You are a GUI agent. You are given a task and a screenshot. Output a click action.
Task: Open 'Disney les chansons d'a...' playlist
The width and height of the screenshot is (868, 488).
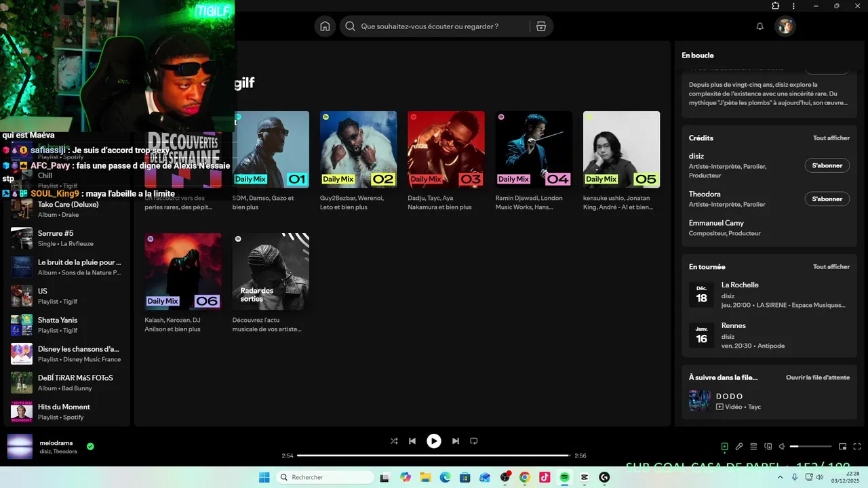(66, 354)
